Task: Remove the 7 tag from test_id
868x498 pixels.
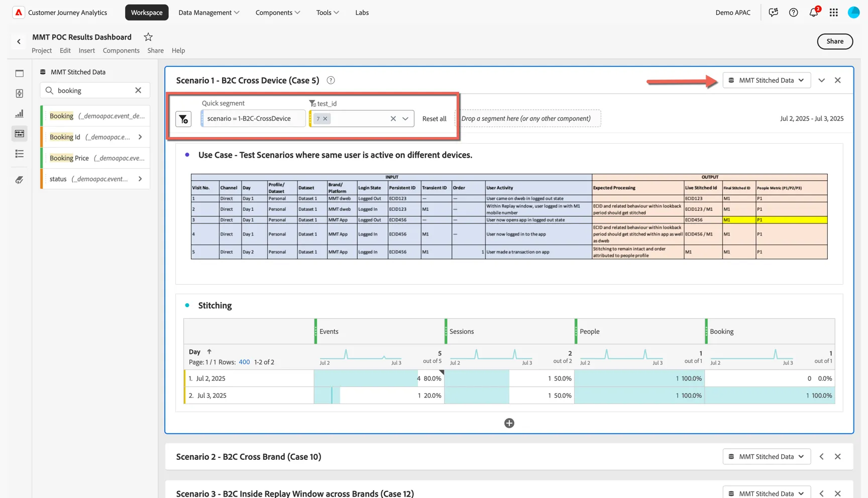Action: 325,118
